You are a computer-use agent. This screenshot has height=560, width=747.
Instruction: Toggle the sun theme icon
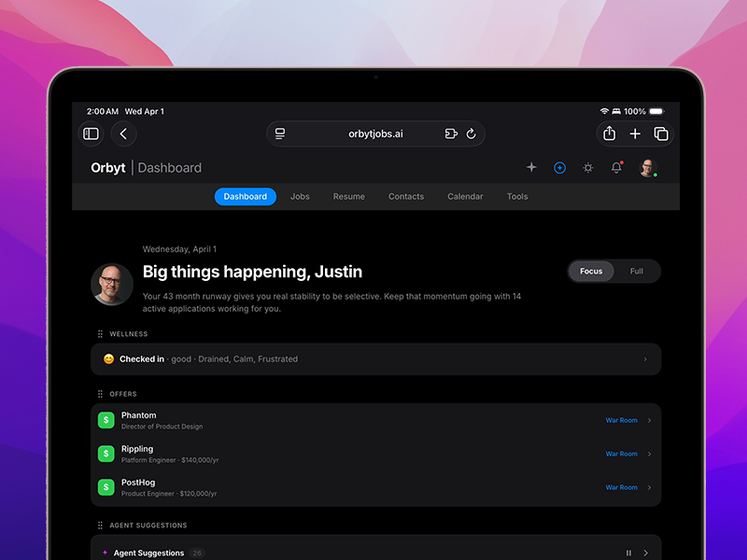tap(588, 168)
